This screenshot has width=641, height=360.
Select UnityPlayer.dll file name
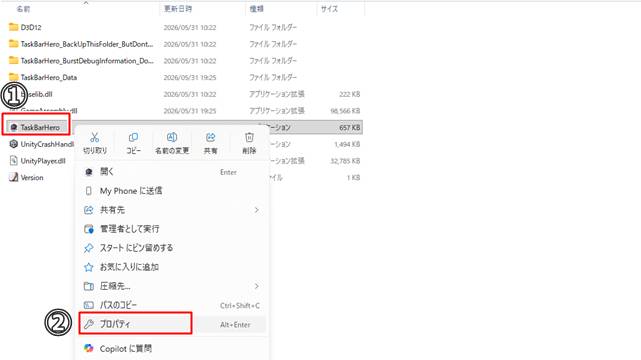point(43,161)
